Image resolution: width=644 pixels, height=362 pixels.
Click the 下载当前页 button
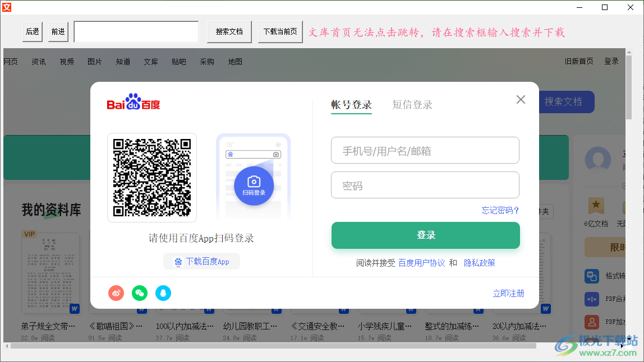point(280,31)
